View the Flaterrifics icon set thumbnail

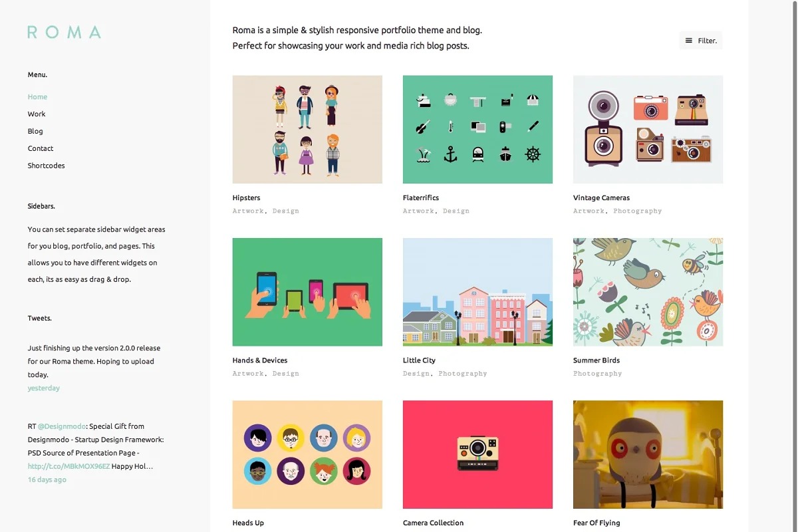(x=477, y=129)
